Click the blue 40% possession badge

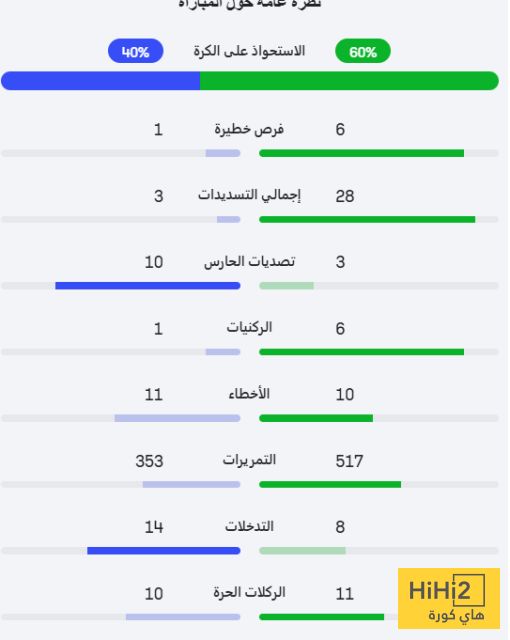[135, 51]
